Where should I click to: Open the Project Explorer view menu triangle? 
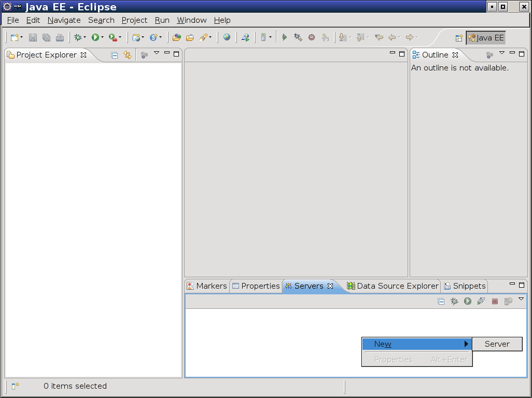click(157, 53)
